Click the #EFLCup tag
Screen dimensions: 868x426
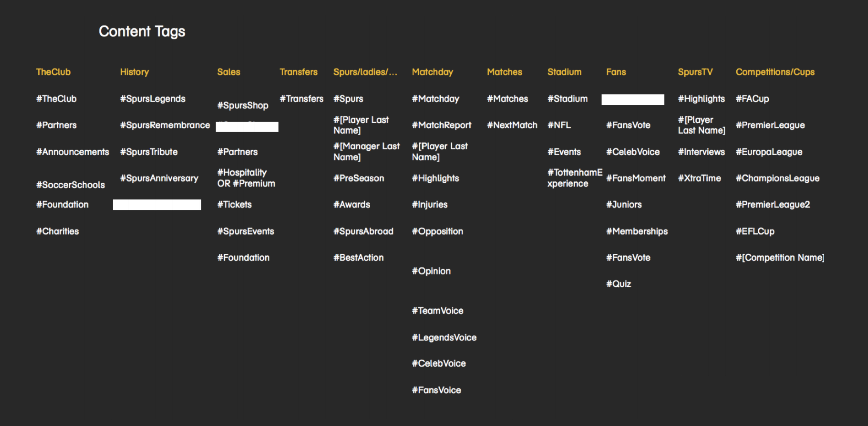click(755, 231)
